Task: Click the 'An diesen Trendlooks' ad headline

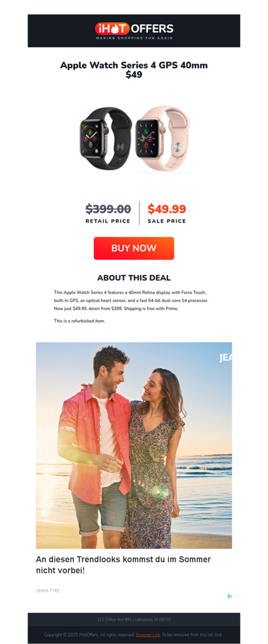Action: (x=123, y=565)
